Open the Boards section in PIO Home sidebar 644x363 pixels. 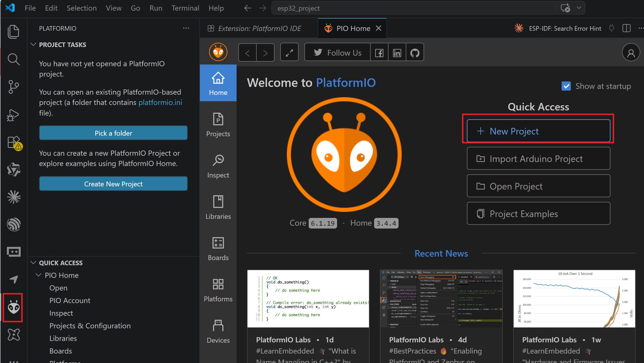click(x=218, y=249)
